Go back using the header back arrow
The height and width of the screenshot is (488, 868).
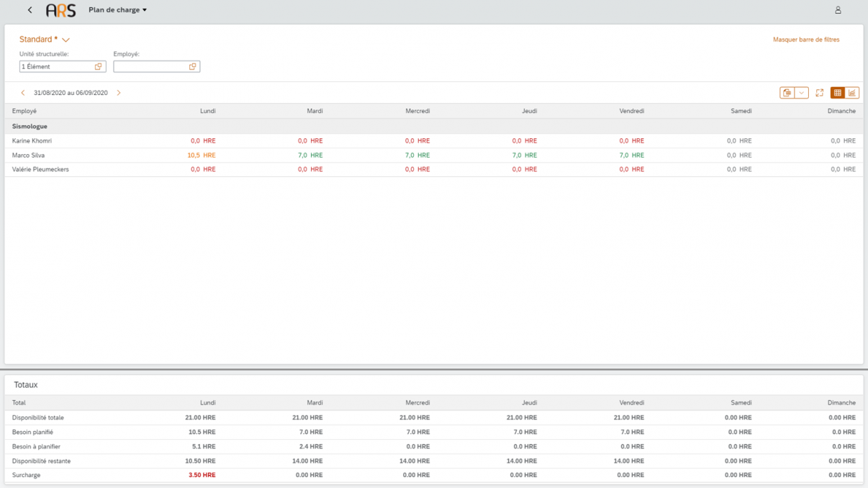coord(30,10)
